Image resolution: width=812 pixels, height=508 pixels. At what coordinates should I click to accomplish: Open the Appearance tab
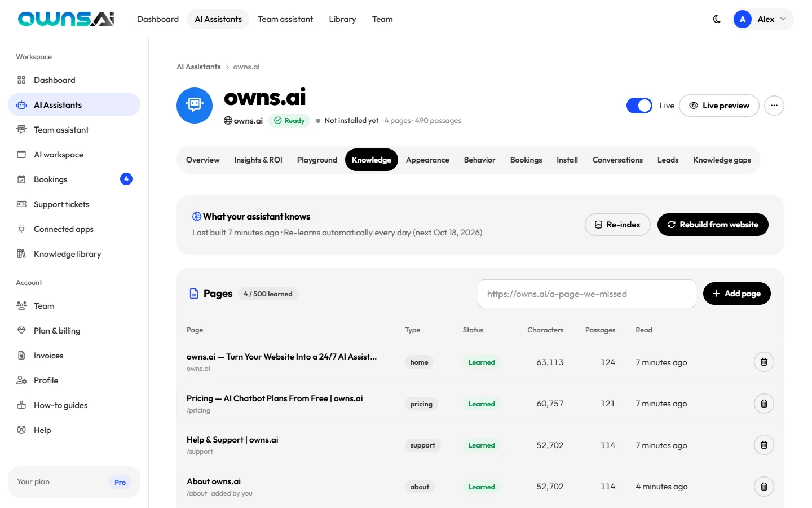427,160
